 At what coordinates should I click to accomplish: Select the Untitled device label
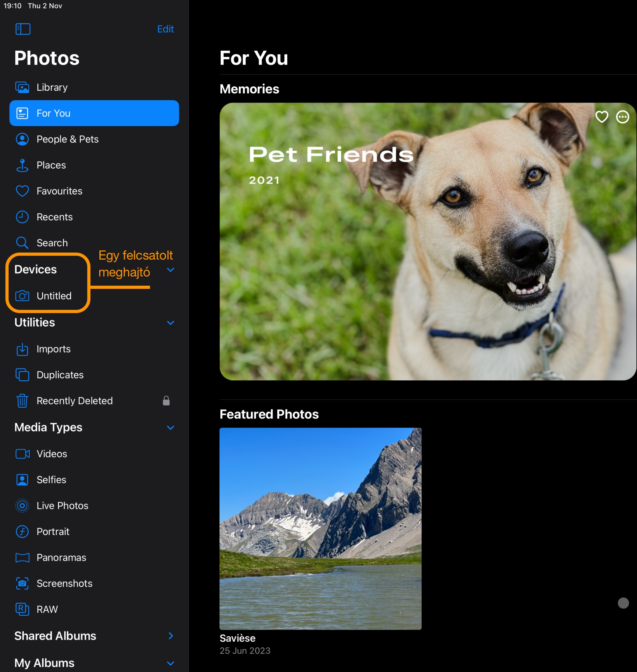click(x=54, y=296)
